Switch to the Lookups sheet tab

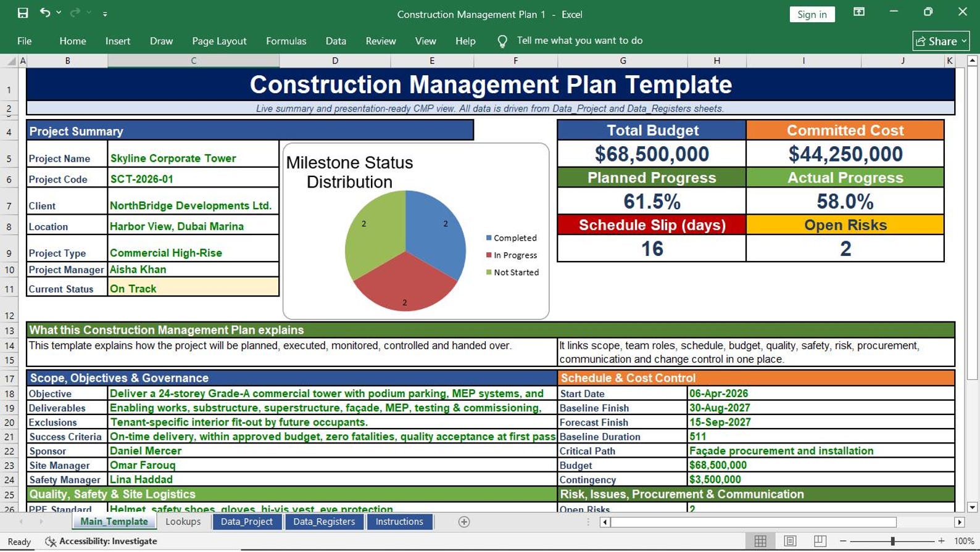(x=183, y=522)
